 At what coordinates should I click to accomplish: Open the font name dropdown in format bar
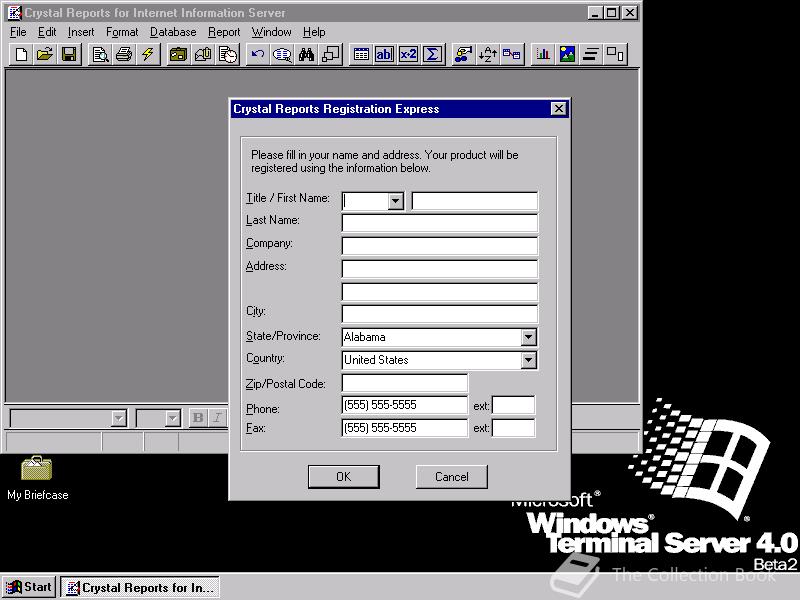pyautogui.click(x=118, y=418)
